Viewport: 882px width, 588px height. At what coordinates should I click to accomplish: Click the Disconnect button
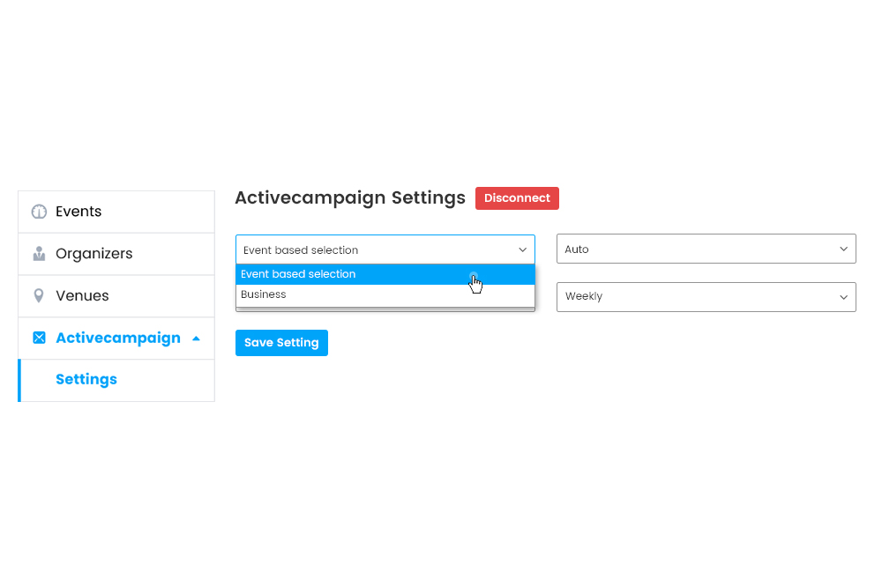click(517, 197)
